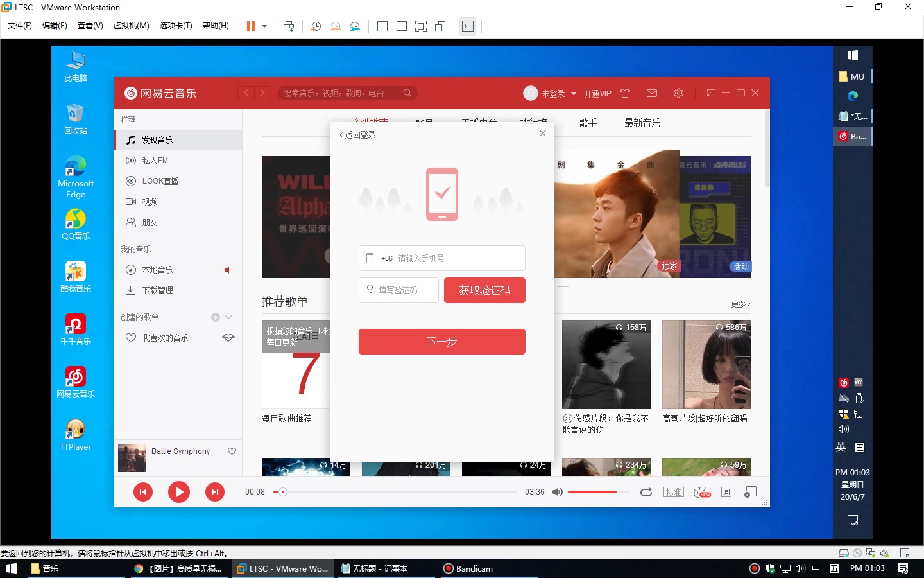Skip to the next track
The width and height of the screenshot is (924, 578).
(215, 492)
